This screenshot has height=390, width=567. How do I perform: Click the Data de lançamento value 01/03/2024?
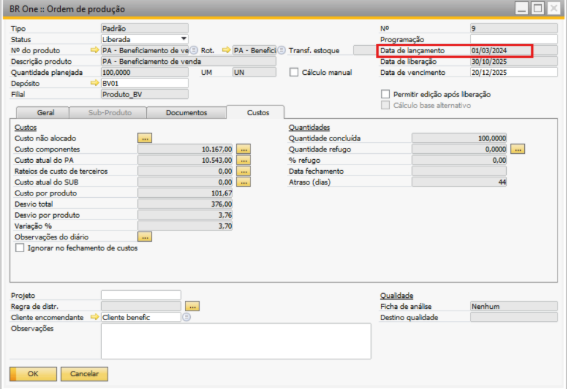514,50
